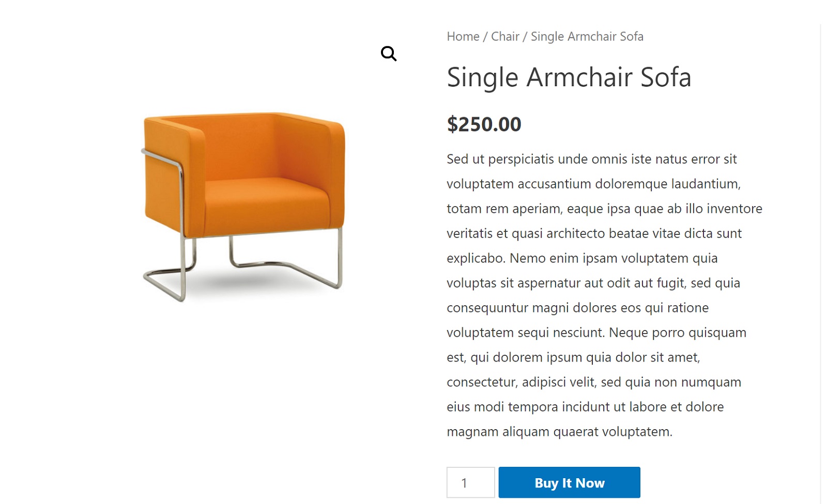The height and width of the screenshot is (504, 827).
Task: Focus the quantity input field
Action: pos(470,482)
